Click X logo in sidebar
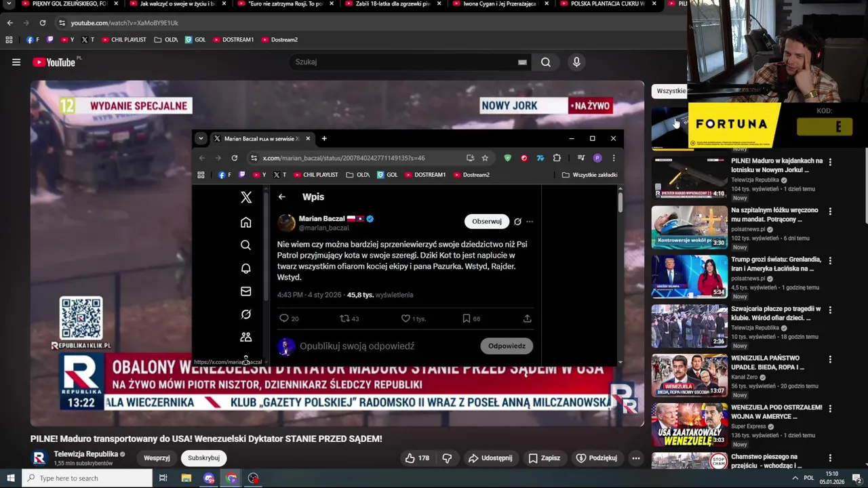This screenshot has height=488, width=868. [x=246, y=197]
